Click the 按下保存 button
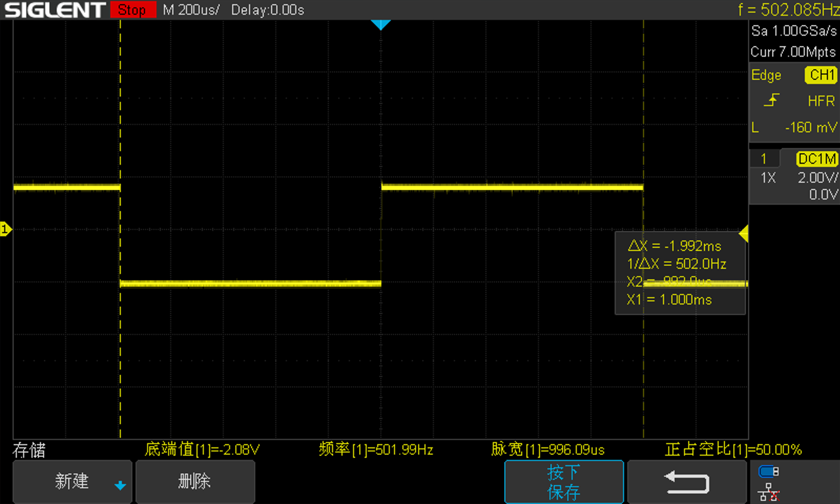This screenshot has width=840, height=504. [x=564, y=482]
